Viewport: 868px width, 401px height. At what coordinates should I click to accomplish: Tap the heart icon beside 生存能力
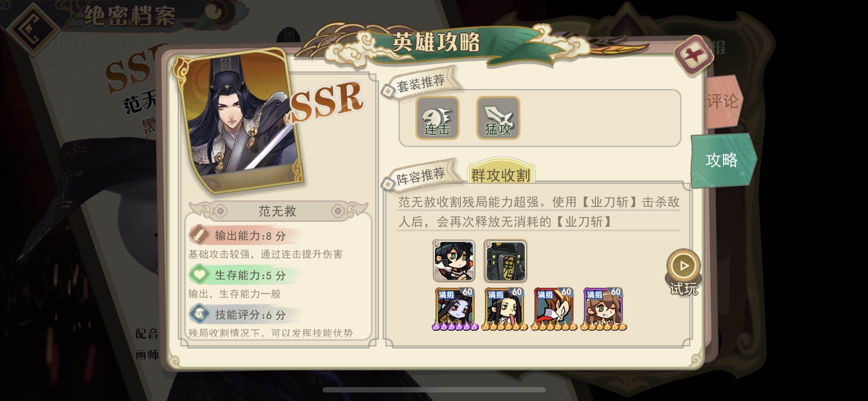(x=200, y=274)
